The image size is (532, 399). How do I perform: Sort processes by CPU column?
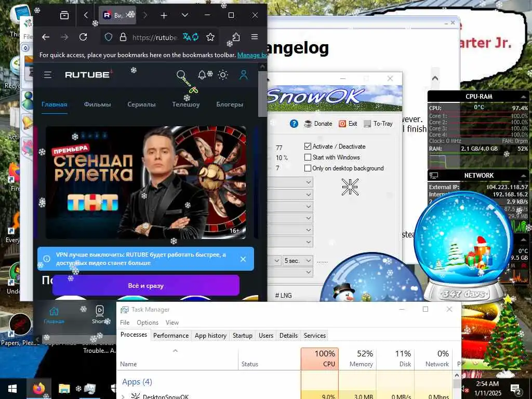[320, 358]
